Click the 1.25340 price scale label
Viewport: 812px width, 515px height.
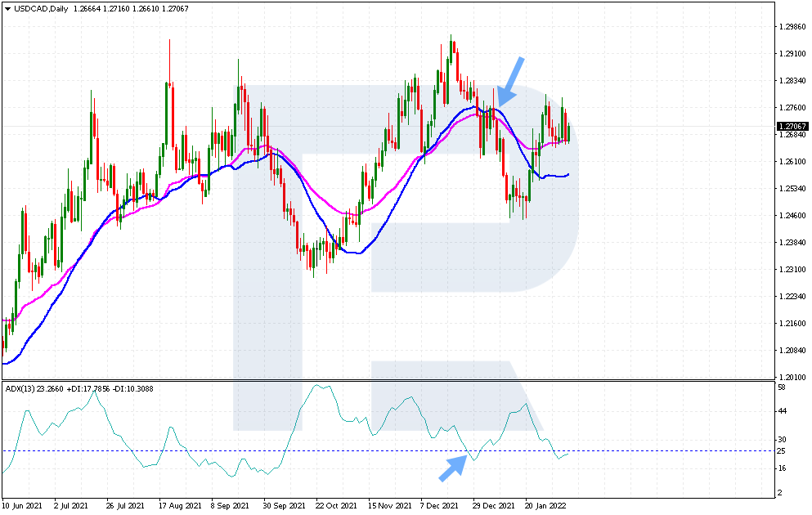[791, 189]
